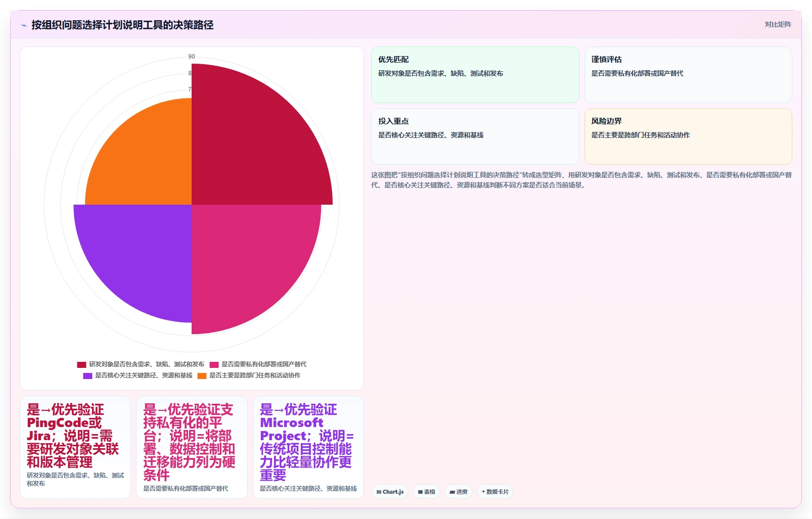Click the Chart.js tag
This screenshot has width=812, height=519.
point(390,492)
